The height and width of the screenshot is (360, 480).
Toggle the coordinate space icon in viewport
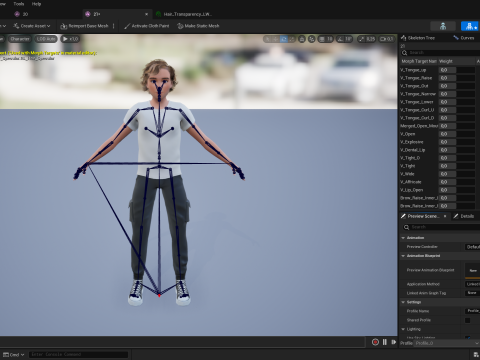(x=302, y=39)
